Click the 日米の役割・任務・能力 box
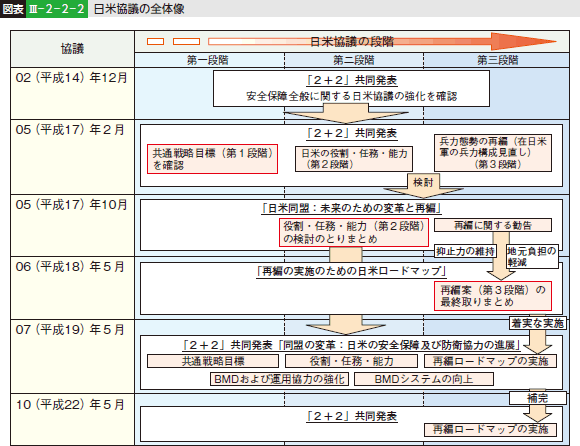Image resolution: width=580 pixels, height=446 pixels. click(x=354, y=159)
